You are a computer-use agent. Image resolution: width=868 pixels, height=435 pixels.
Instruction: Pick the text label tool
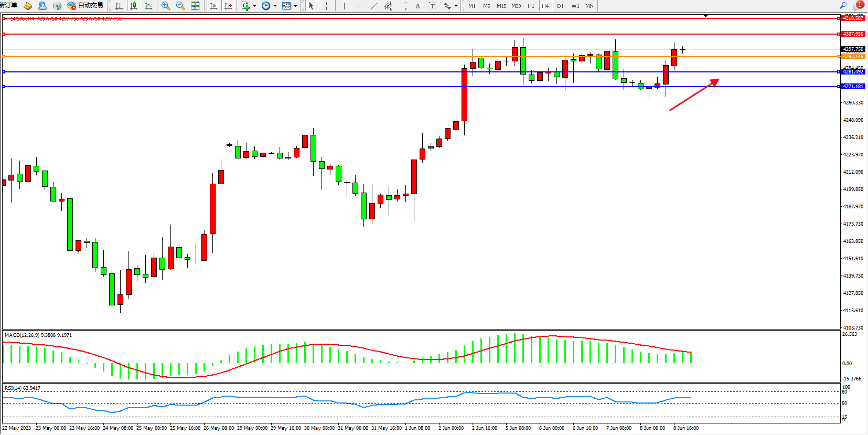(417, 6)
